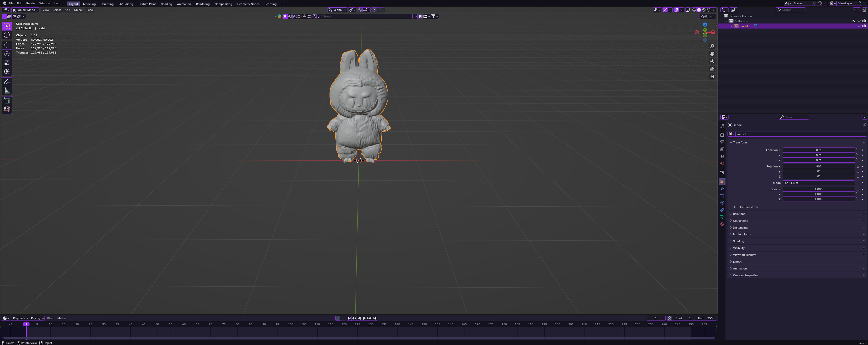Select the Rotate tool

[x=7, y=54]
